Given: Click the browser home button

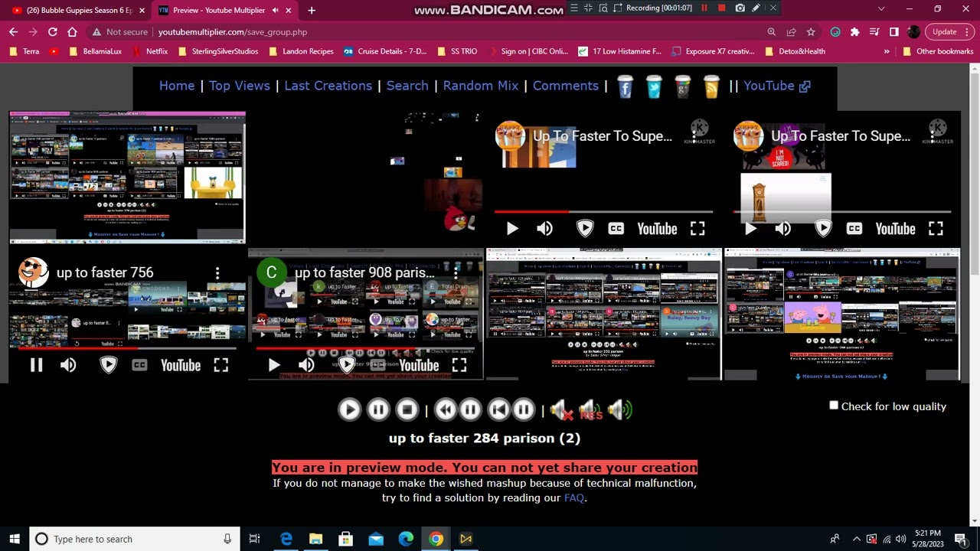Looking at the screenshot, I should 72,32.
